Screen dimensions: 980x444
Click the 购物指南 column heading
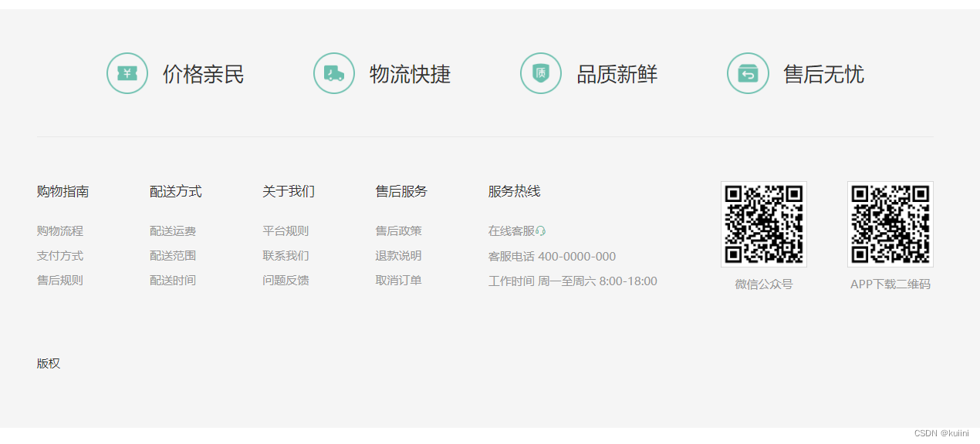click(63, 191)
